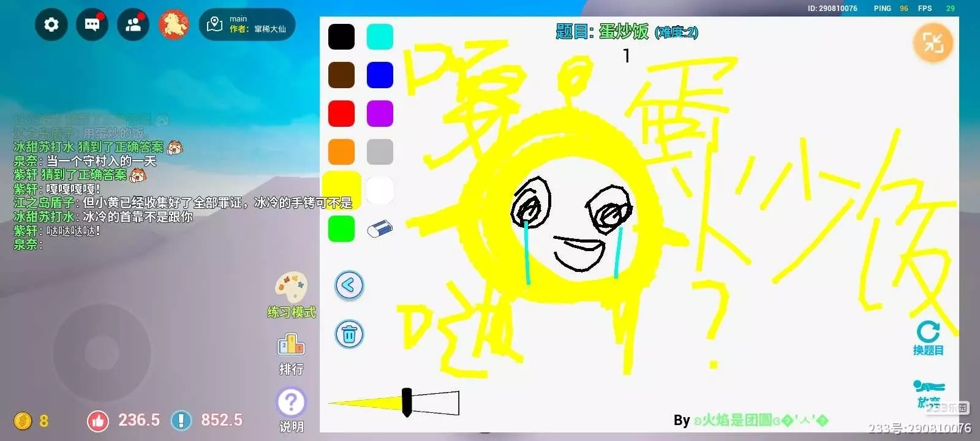
Task: Clear canvas with the trash icon
Action: coord(349,334)
